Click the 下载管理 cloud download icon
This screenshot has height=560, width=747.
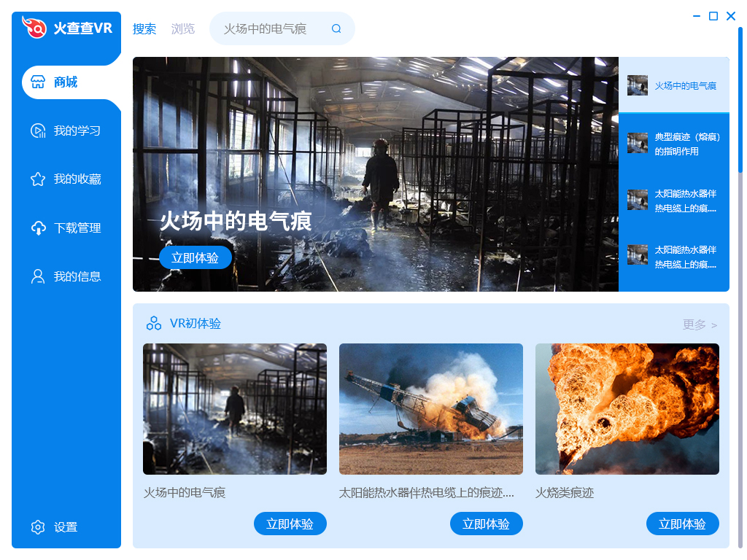tap(38, 228)
